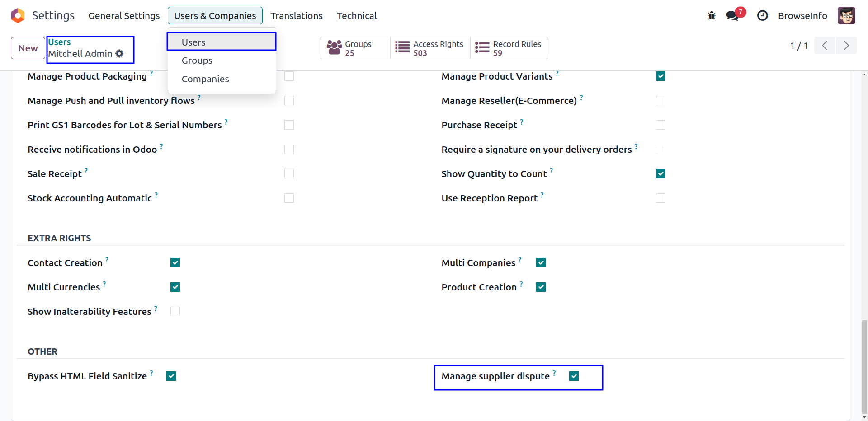
Task: Click the user avatar picture
Action: pos(846,16)
